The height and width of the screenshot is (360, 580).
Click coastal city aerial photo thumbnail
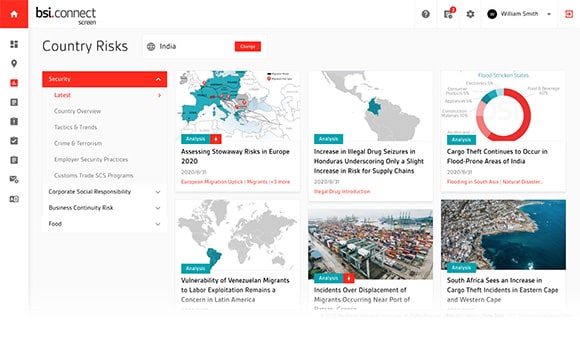503,235
